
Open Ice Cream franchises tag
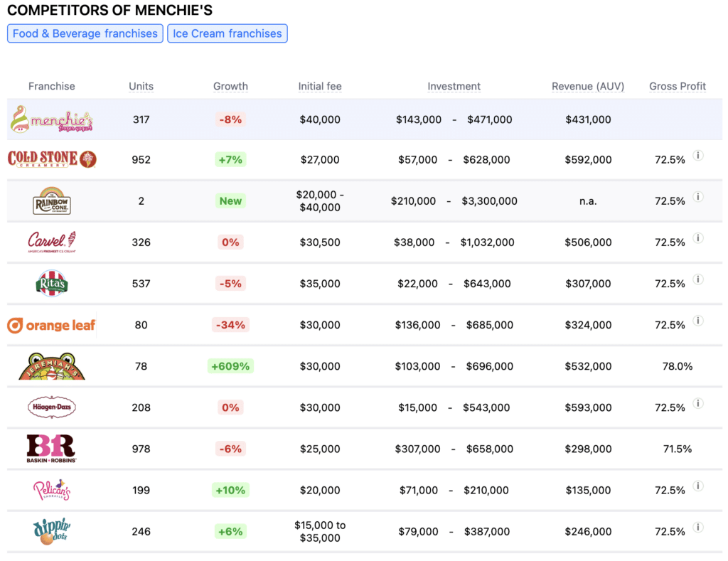227,33
